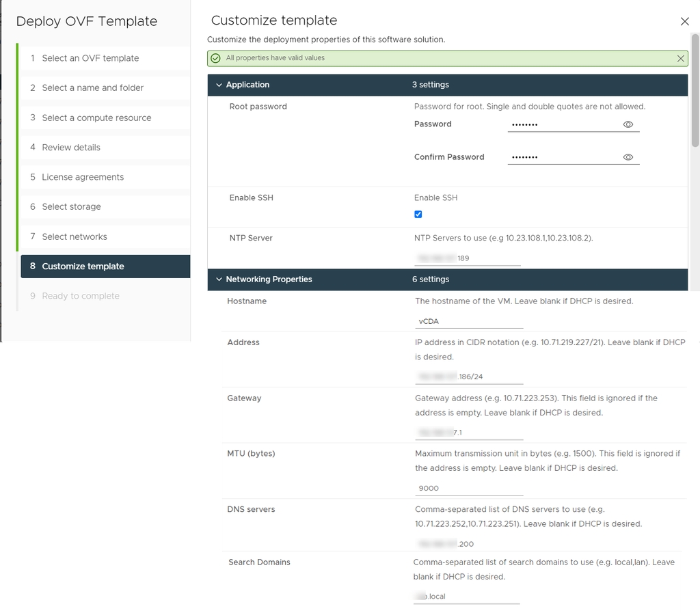Go to Select a name and folder step
The width and height of the screenshot is (700, 613).
[x=92, y=87]
